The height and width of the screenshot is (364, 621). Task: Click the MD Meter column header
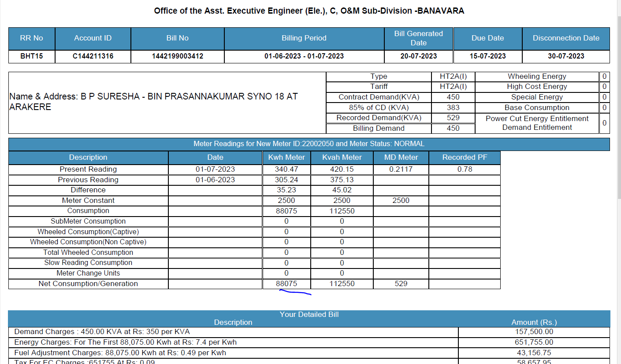click(401, 158)
